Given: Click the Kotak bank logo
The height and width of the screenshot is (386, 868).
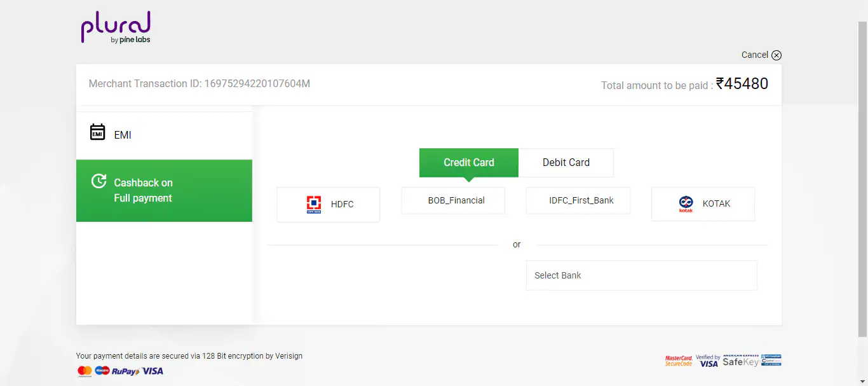Looking at the screenshot, I should point(686,204).
